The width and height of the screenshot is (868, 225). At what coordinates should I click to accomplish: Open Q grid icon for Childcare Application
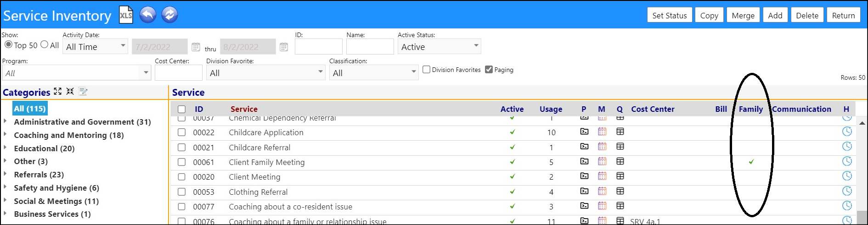(x=620, y=132)
